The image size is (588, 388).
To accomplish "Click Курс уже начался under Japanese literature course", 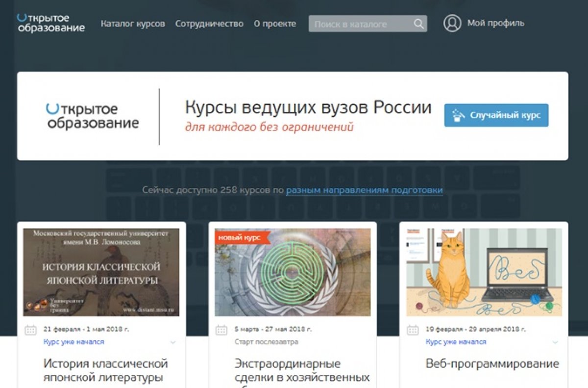I will point(73,342).
